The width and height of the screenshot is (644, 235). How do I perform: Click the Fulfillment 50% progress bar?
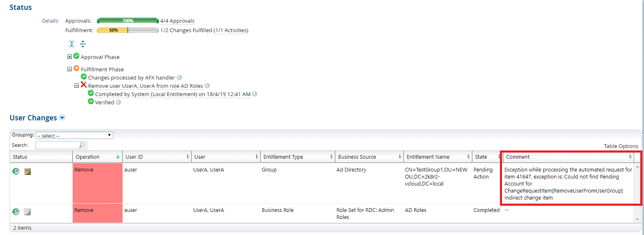128,30
